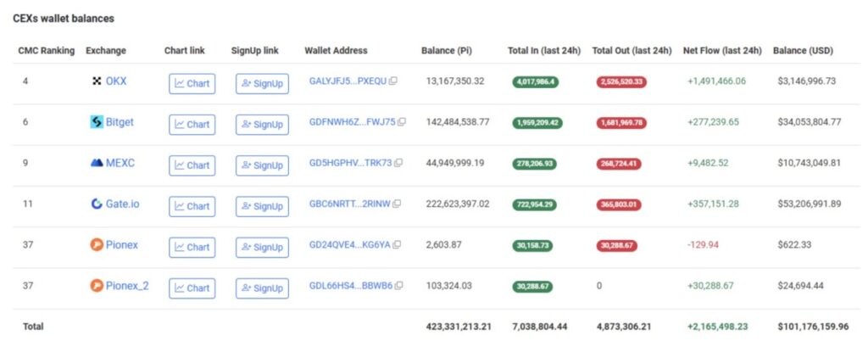Click the Balance (Pi) column header
Viewport: 868px width, 341px height.
(446, 51)
